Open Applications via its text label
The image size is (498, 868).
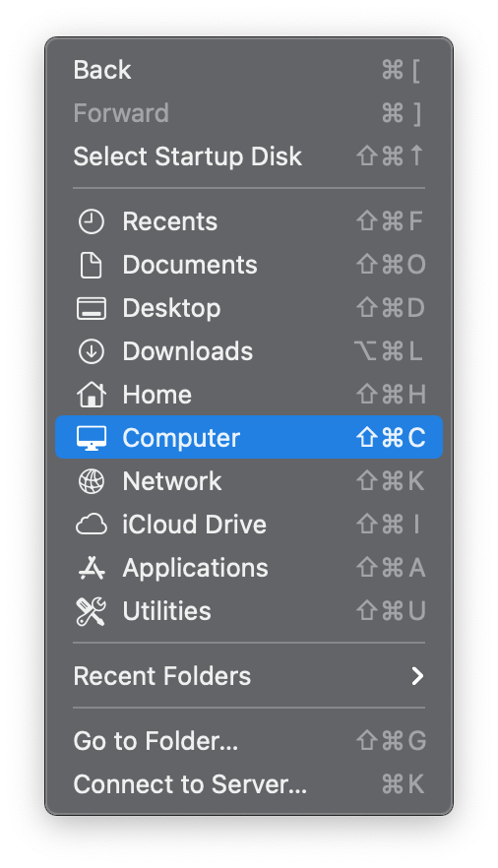(x=195, y=568)
